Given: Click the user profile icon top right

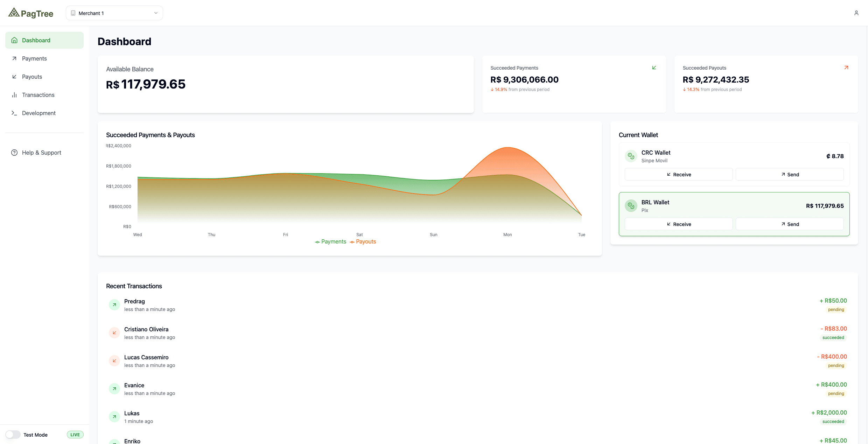Looking at the screenshot, I should point(856,13).
